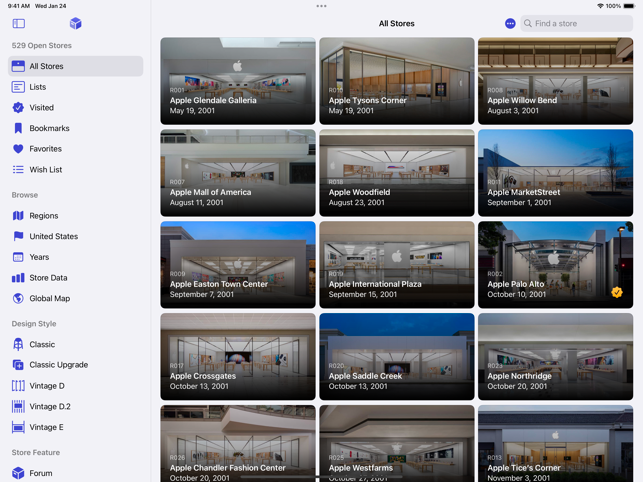Open the Apple Palo Alto card
Screen dimensions: 643x482
pyautogui.click(x=555, y=265)
